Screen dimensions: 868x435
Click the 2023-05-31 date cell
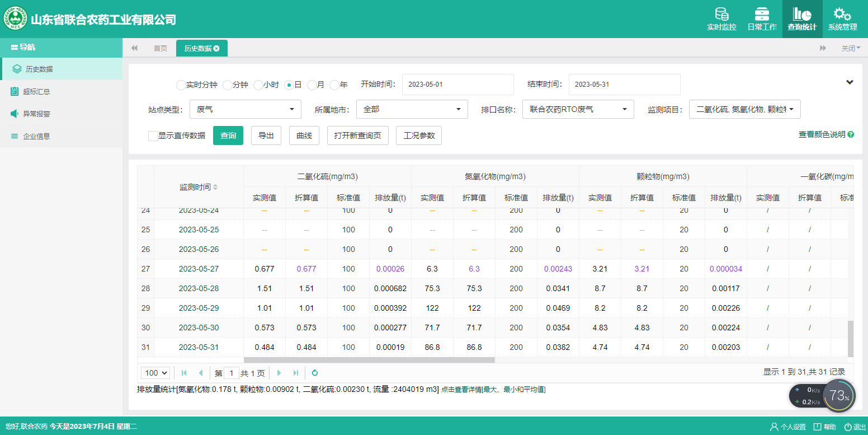click(x=199, y=347)
